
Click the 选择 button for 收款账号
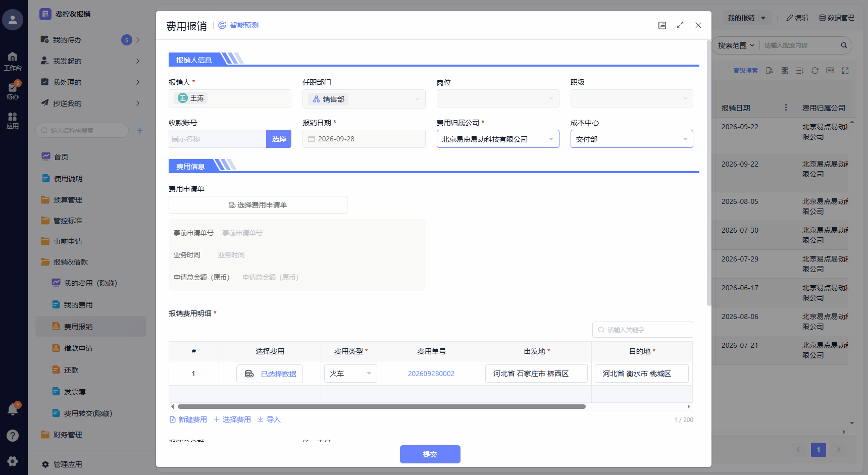[279, 139]
